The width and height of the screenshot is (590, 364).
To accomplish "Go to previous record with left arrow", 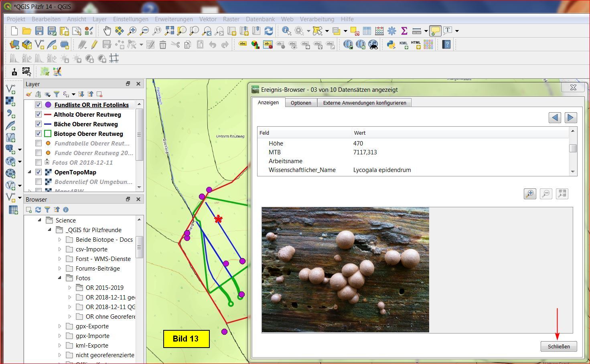I will (x=555, y=117).
